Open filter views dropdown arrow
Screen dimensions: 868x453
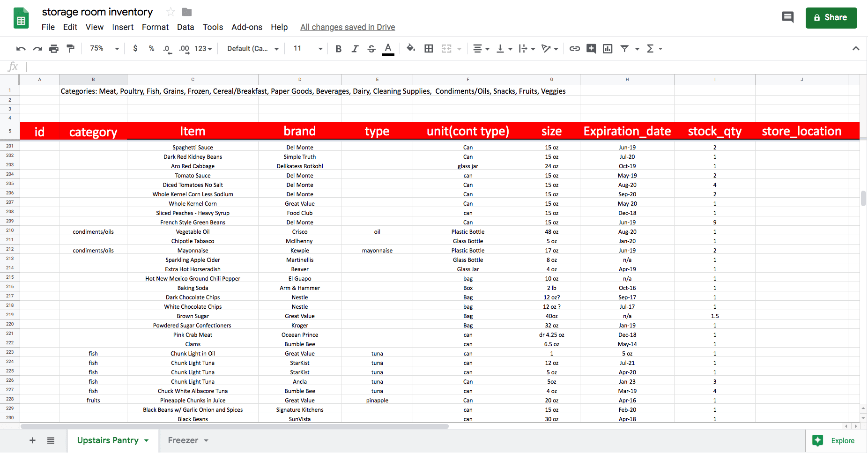[637, 49]
